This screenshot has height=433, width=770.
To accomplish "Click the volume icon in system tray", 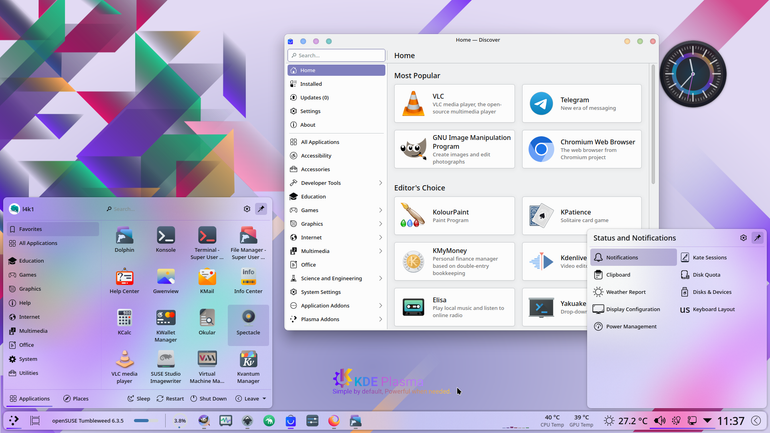I will (x=660, y=421).
